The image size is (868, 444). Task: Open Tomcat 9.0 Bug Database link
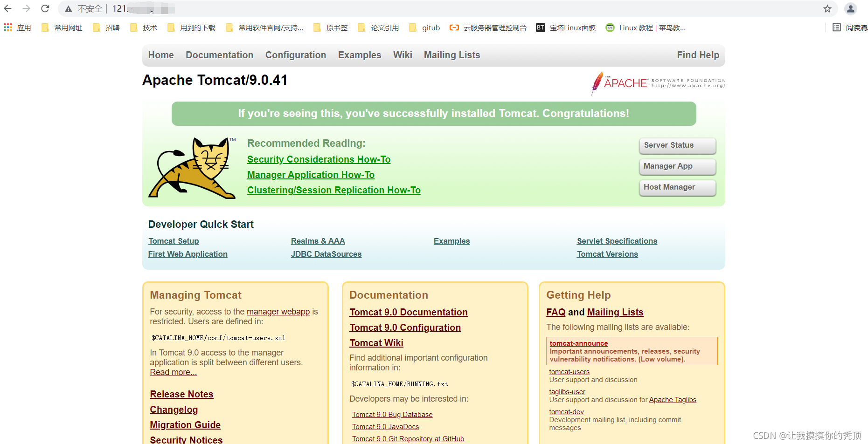coord(392,415)
